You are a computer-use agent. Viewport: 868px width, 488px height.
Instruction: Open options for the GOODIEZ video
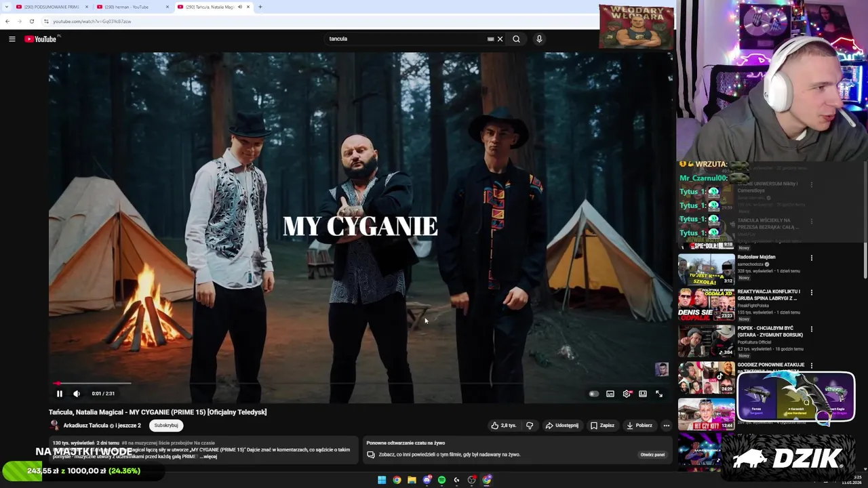(x=811, y=366)
